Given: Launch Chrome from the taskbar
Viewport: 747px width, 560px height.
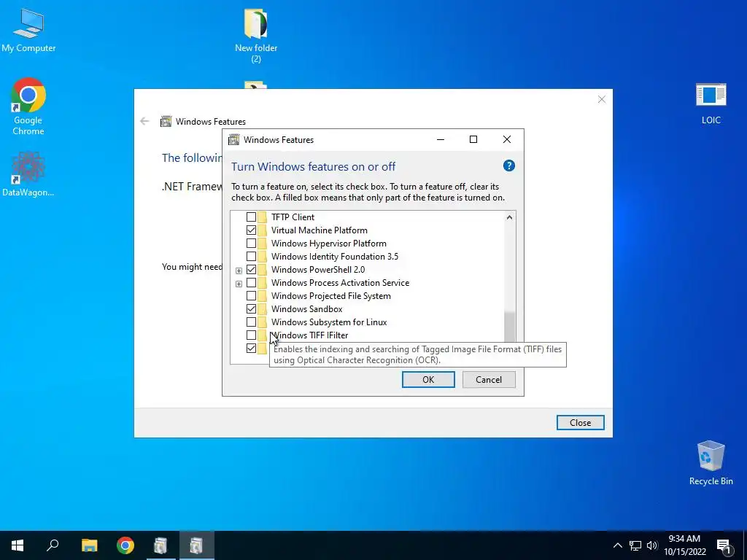Looking at the screenshot, I should pyautogui.click(x=125, y=545).
